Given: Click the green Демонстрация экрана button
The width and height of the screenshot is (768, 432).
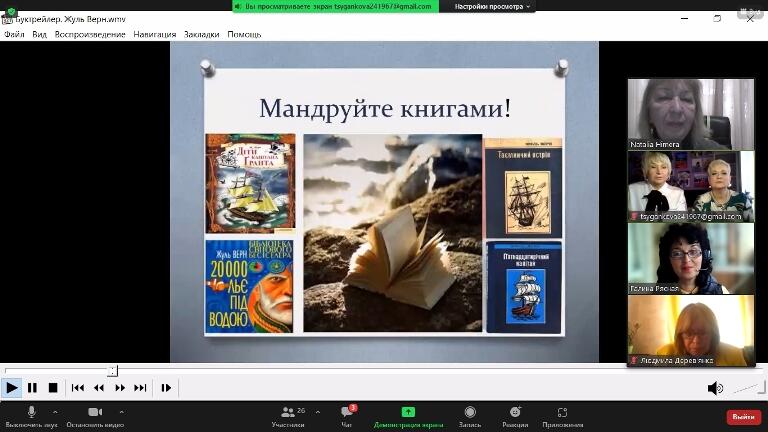Looking at the screenshot, I should pyautogui.click(x=408, y=417).
